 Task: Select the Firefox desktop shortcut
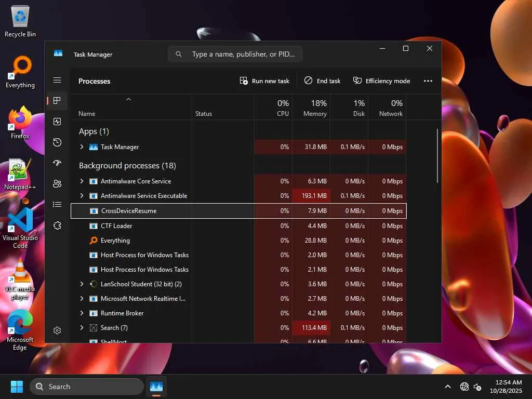click(x=20, y=123)
